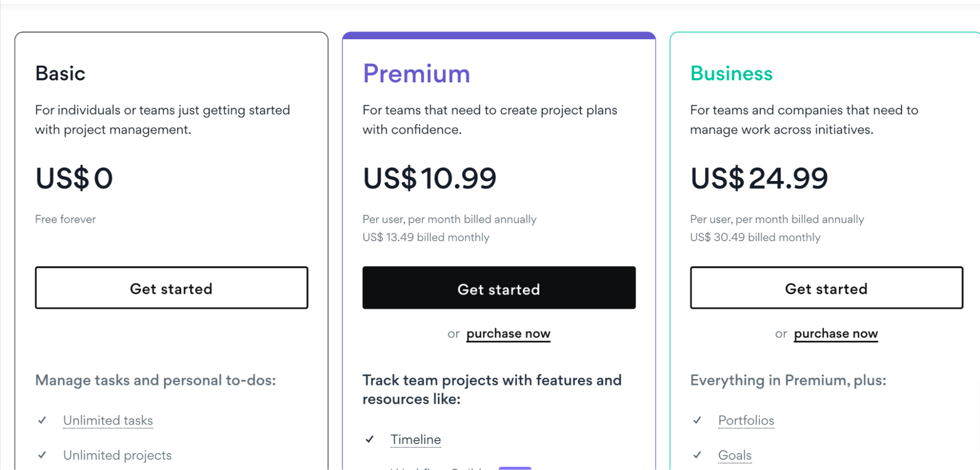Click the checkmark beside Timeline
The height and width of the screenshot is (470, 980).
[369, 439]
